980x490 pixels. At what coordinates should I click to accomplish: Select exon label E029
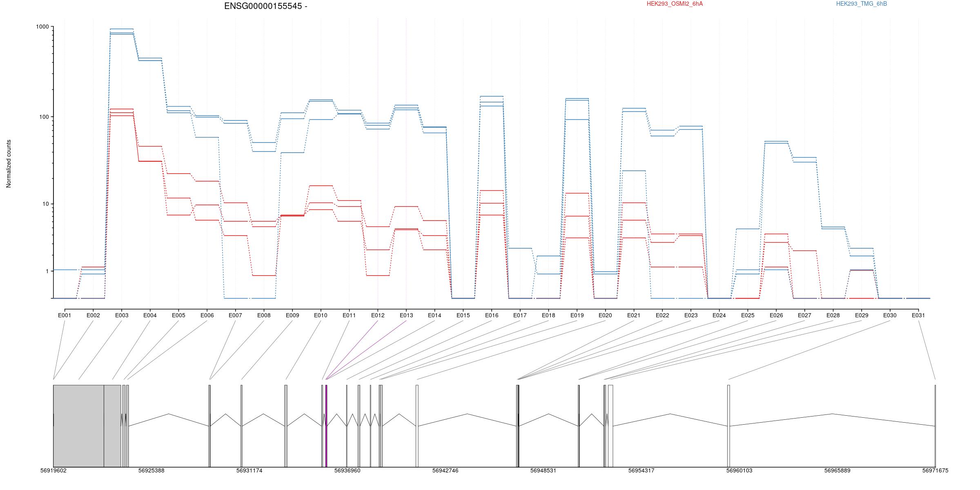862,315
